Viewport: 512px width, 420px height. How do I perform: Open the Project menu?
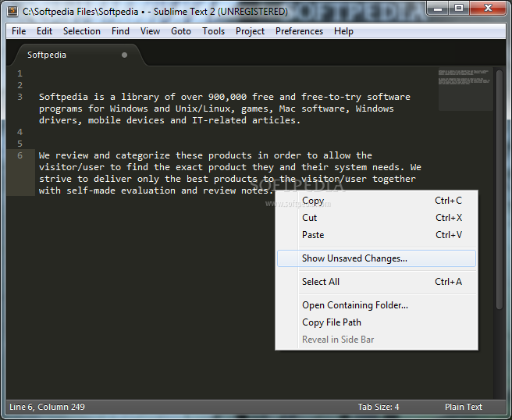tap(250, 31)
